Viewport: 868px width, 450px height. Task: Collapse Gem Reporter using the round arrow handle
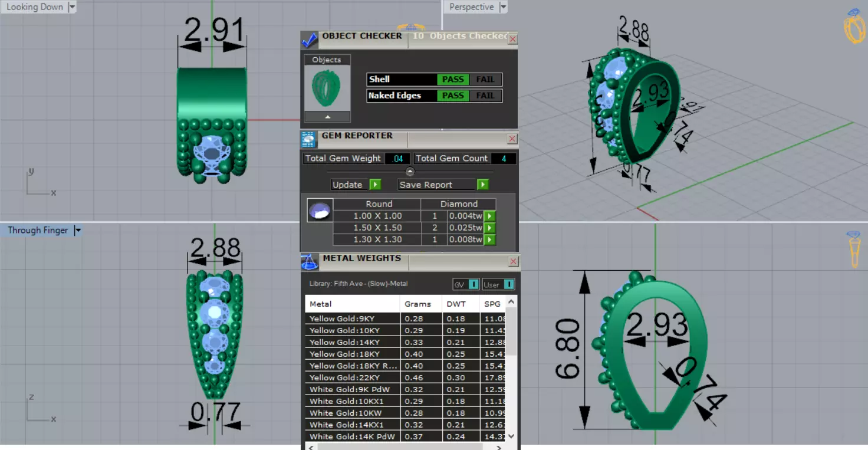click(410, 172)
